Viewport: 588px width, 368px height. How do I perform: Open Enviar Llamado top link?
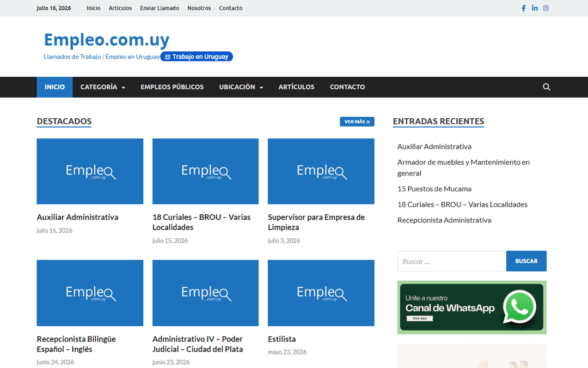[x=160, y=8]
